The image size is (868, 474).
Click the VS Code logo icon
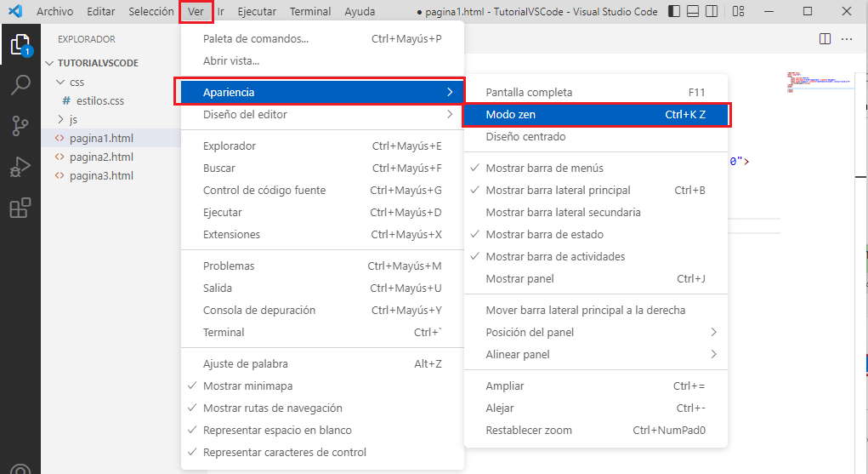tap(15, 11)
